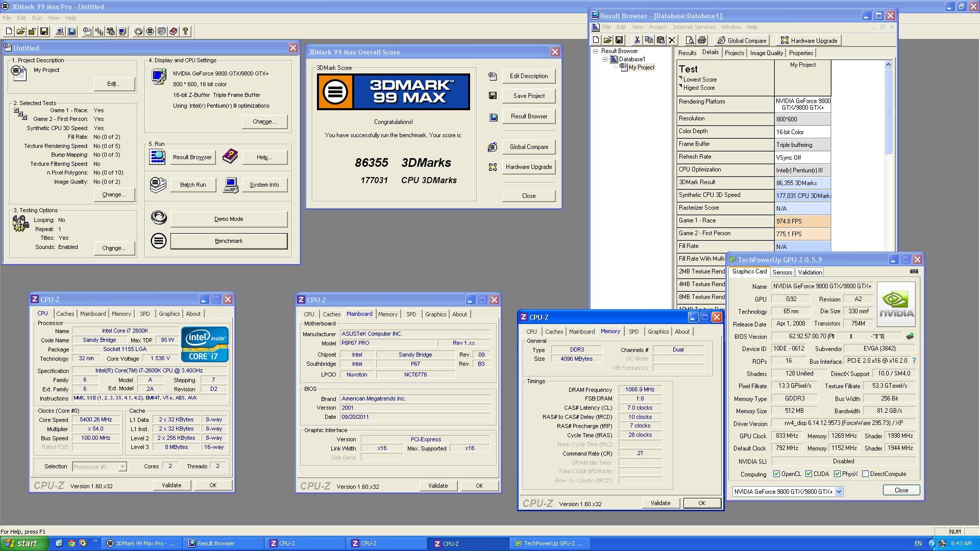Click the Result Browser icon in 3DMark toolbar

[71, 32]
